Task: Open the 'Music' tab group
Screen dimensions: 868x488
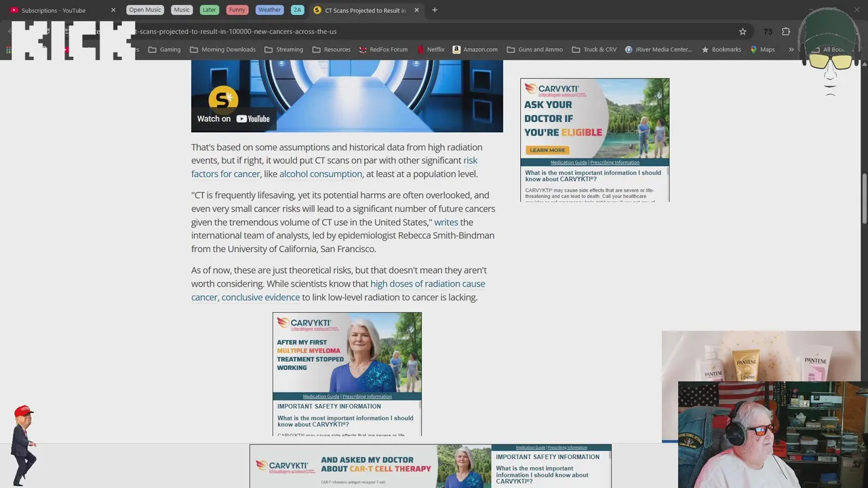Action: (182, 10)
